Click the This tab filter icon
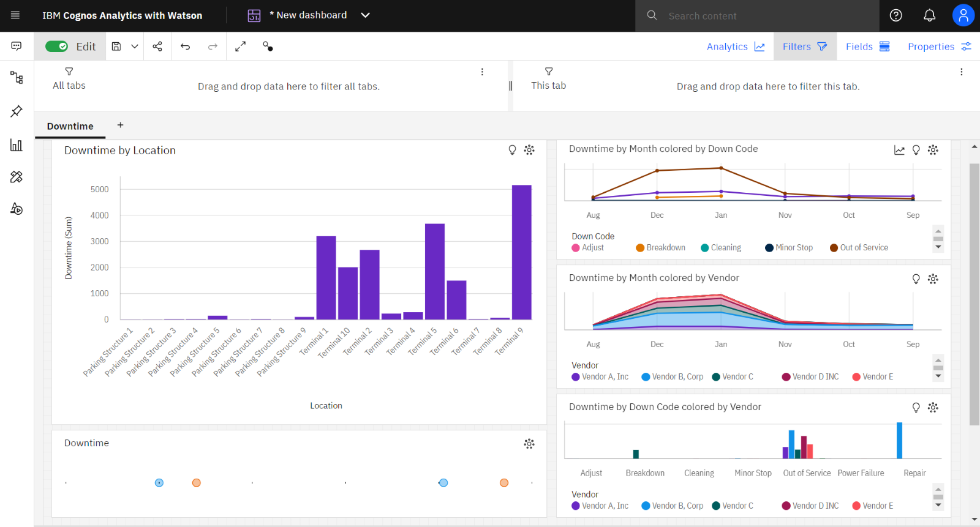Screen dimensions: 980x527 549,72
